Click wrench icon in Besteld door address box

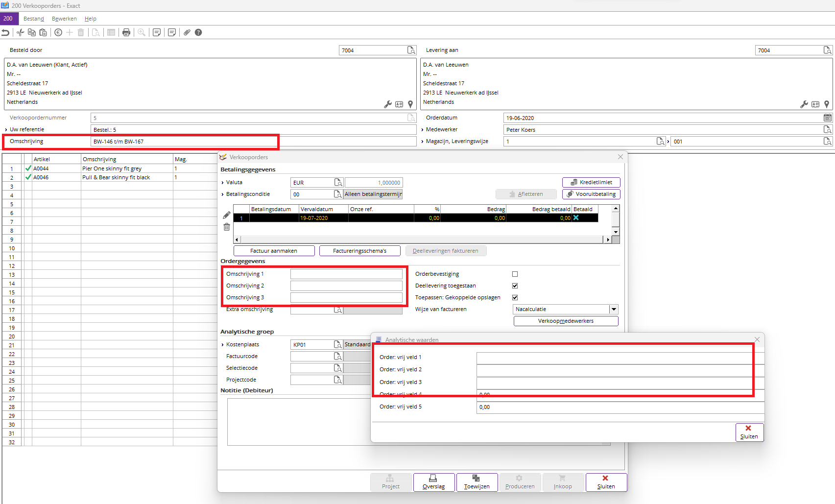pyautogui.click(x=388, y=104)
